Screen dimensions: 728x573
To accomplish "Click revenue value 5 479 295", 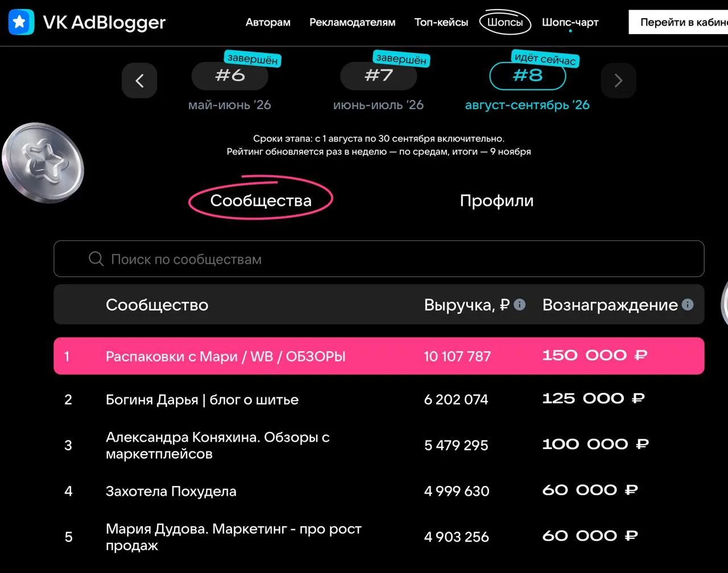I will tap(456, 445).
